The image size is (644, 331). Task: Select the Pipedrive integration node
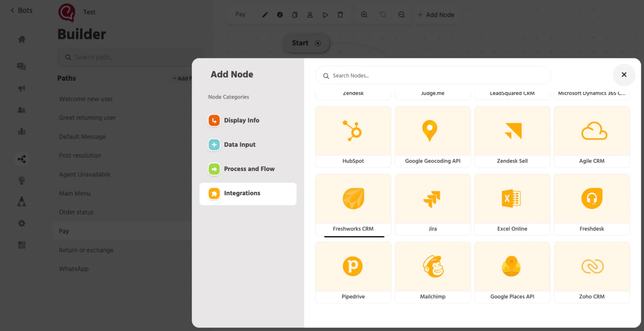pyautogui.click(x=353, y=272)
